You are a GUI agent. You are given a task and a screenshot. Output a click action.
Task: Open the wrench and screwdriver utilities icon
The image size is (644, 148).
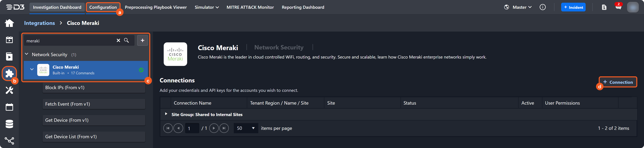click(9, 90)
